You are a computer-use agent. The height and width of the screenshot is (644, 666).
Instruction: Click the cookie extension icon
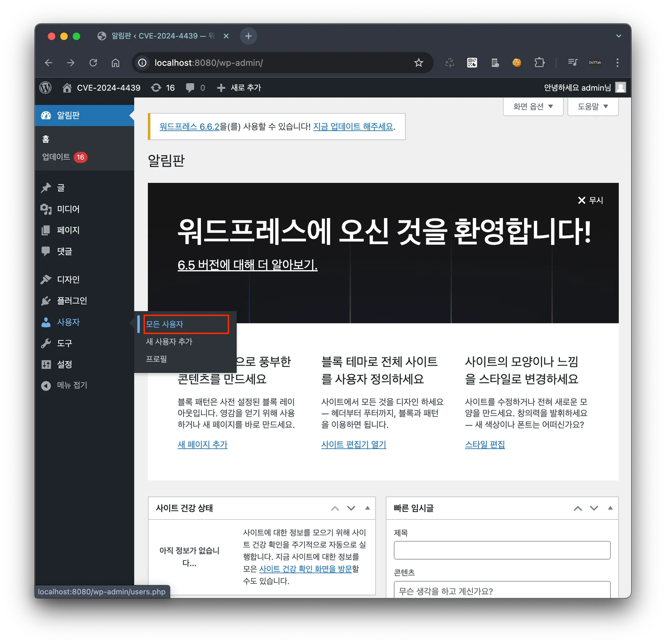[x=517, y=63]
